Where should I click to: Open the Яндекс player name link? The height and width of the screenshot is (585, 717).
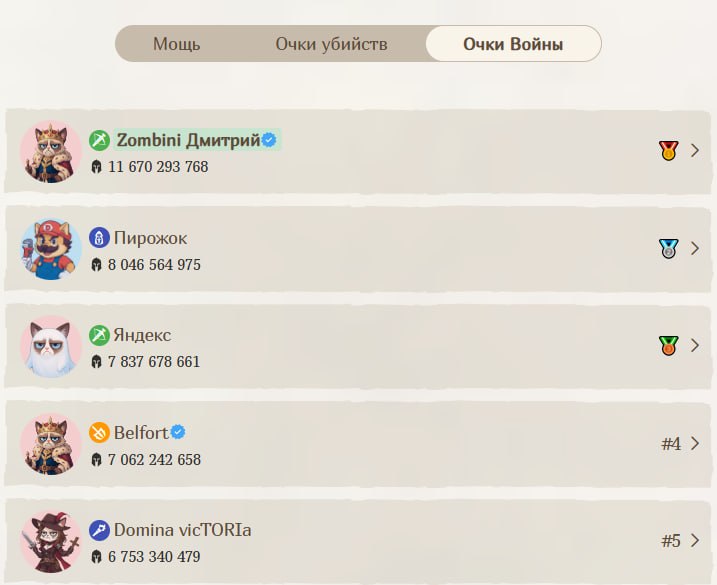tap(142, 335)
